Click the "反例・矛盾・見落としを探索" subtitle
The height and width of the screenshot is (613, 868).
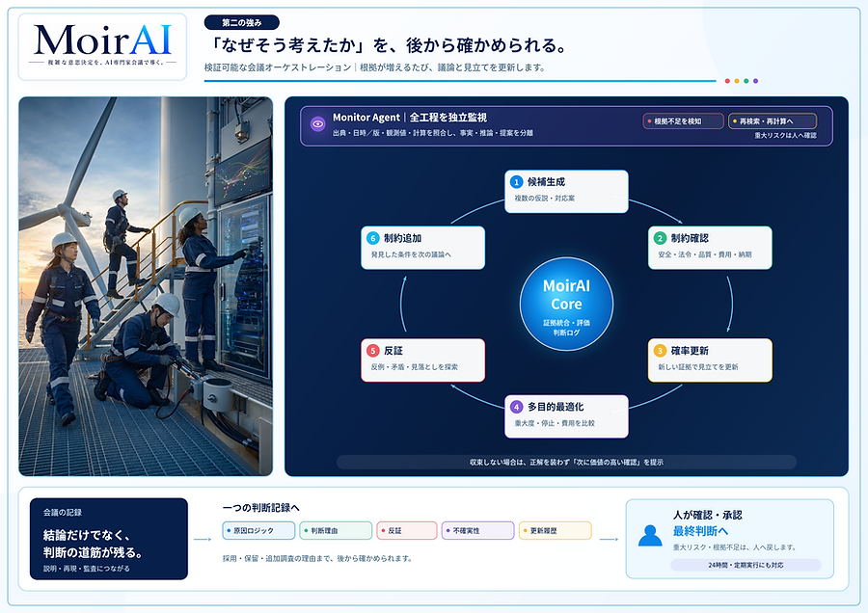tap(414, 367)
